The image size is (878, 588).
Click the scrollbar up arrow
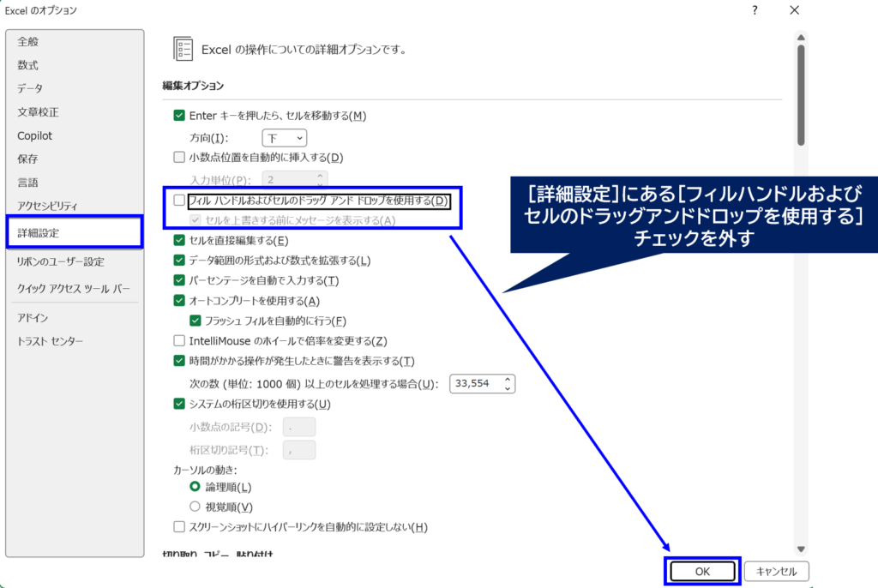(801, 38)
